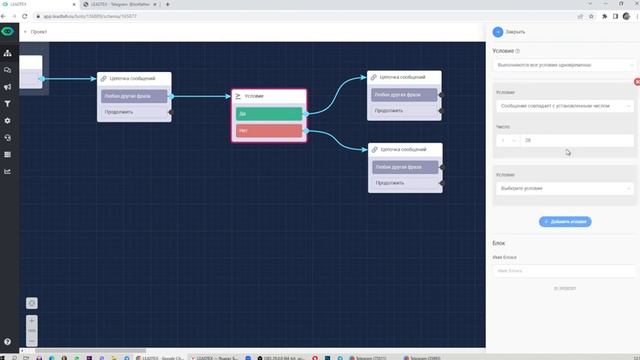Viewport: 640px width, 360px height.
Task: Click the lower right message chain block header
Action: click(405, 149)
